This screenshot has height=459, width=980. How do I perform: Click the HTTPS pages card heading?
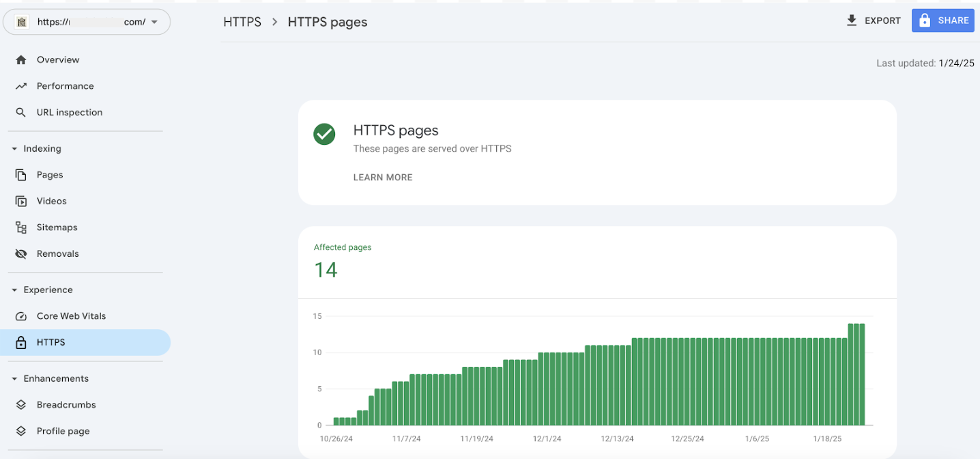click(x=396, y=130)
